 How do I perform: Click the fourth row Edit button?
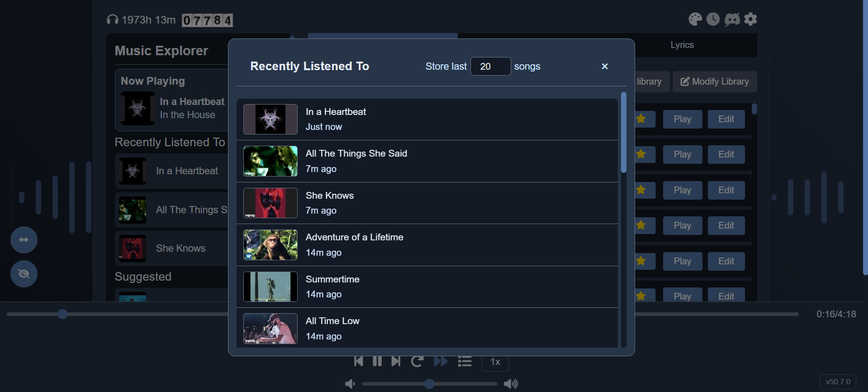pyautogui.click(x=726, y=225)
